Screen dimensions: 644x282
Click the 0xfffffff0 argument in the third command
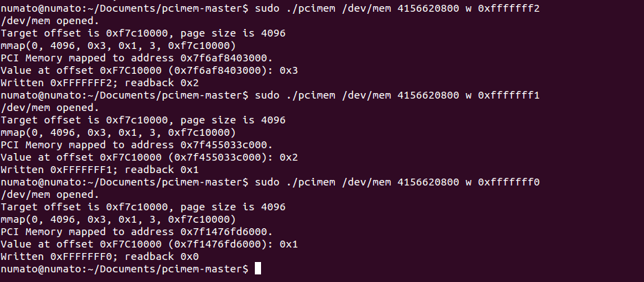[508, 182]
